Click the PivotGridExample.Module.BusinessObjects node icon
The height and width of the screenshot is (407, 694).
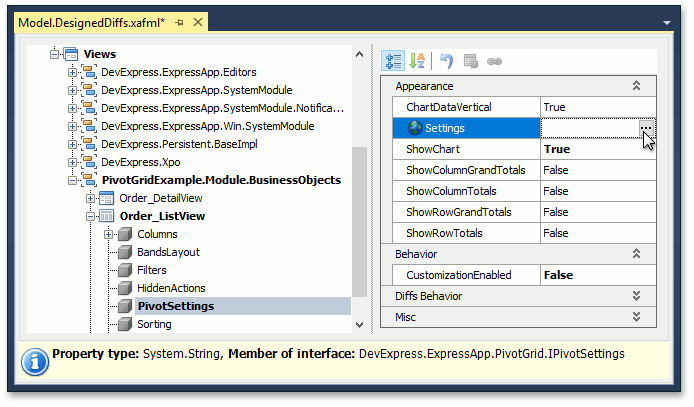point(89,180)
